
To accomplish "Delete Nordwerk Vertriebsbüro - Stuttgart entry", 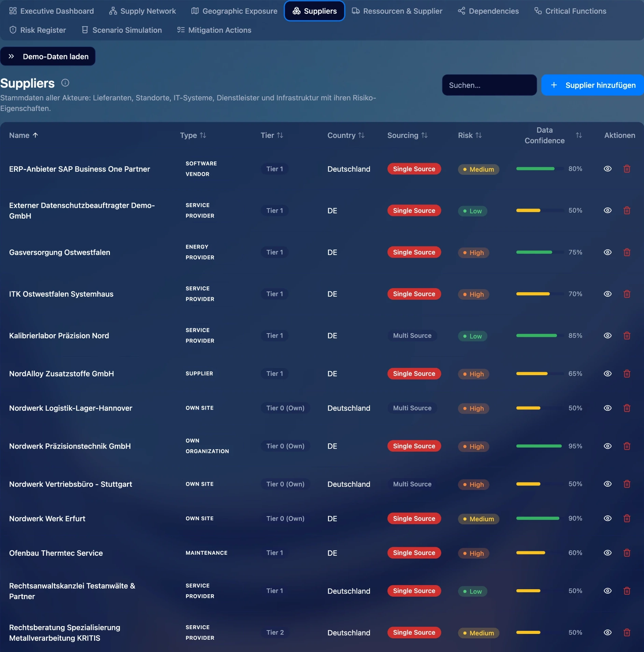I will [627, 484].
